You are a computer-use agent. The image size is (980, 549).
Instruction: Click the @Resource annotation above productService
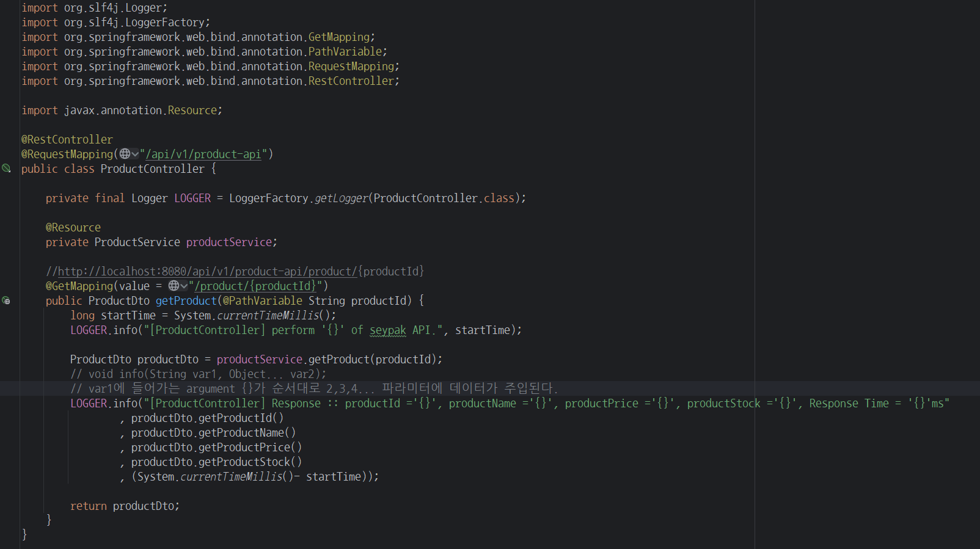pyautogui.click(x=73, y=228)
